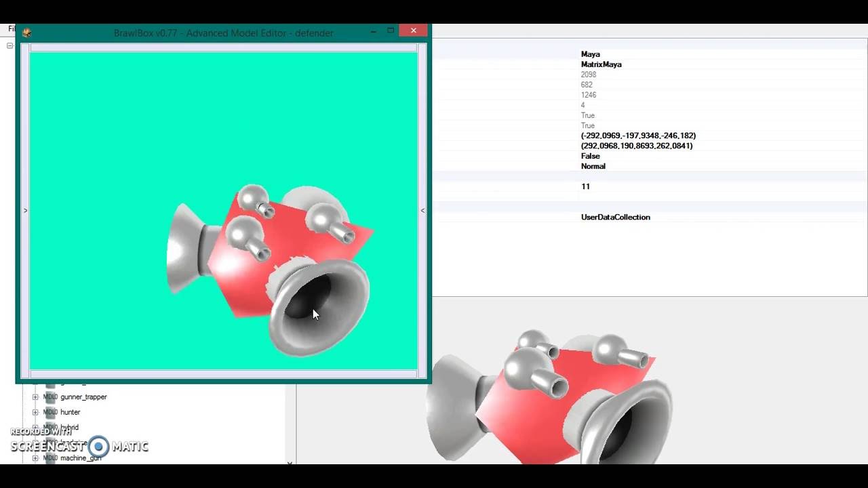The image size is (868, 488).
Task: Click the down arrow of the tree scrollbar
Action: 290,462
